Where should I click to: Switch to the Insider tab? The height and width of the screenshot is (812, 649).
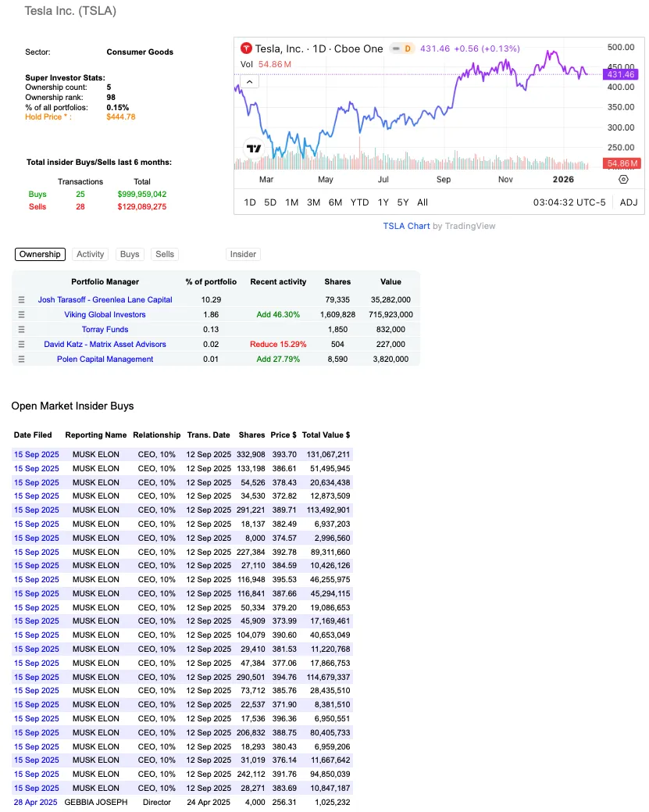pos(243,254)
